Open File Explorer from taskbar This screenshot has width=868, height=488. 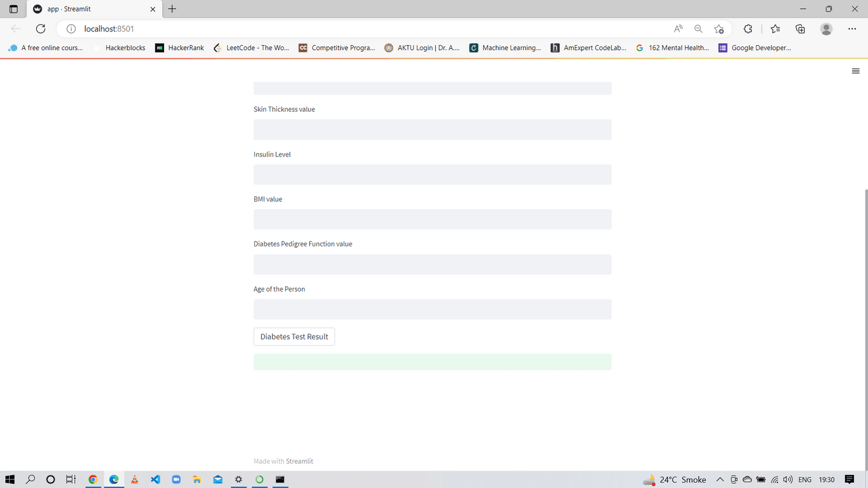pyautogui.click(x=197, y=480)
